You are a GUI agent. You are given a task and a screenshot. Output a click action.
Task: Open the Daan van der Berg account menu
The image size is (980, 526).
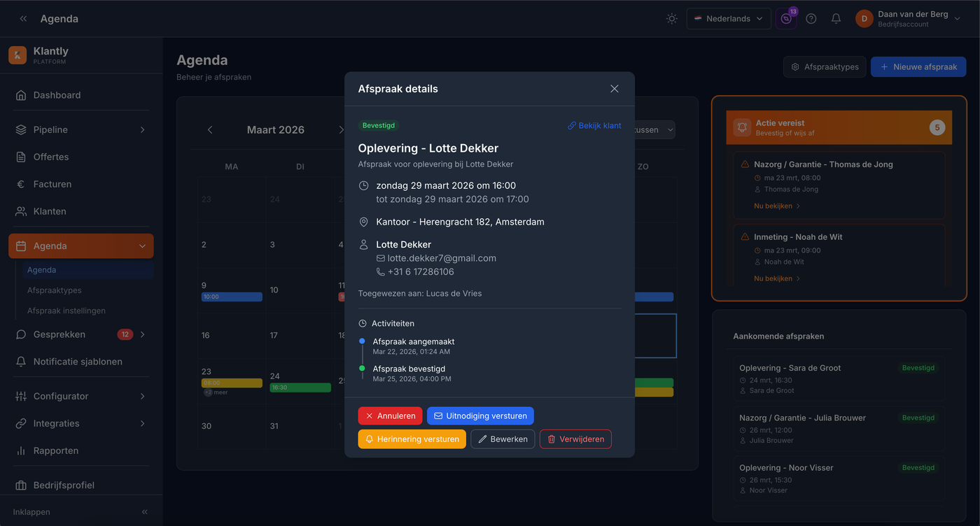[x=908, y=19]
